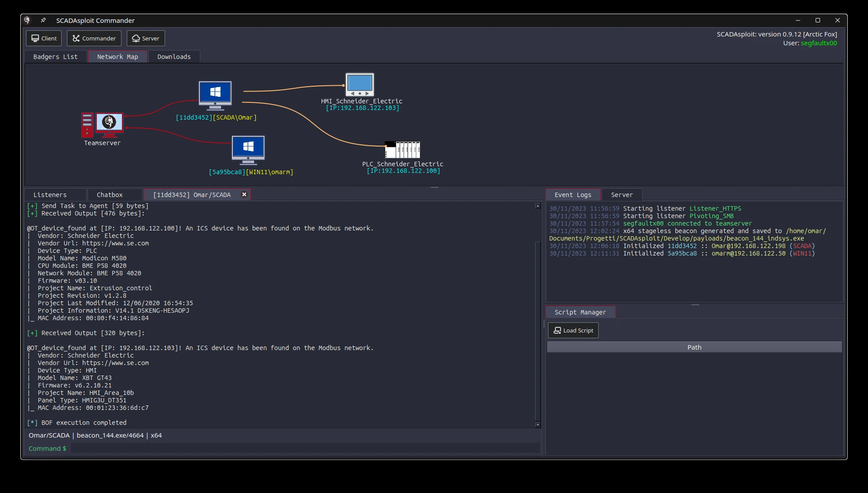Click the PLC_Schneider_Electric rack icon

pyautogui.click(x=402, y=150)
